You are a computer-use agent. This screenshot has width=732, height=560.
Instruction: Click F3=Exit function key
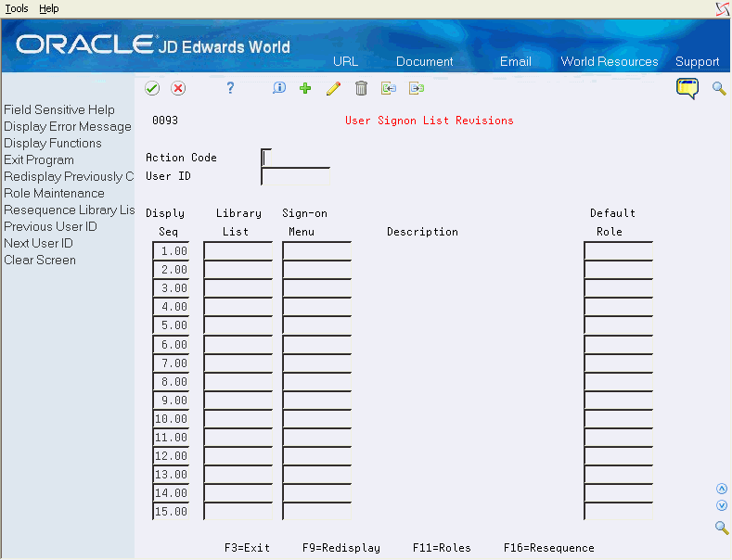[247, 548]
